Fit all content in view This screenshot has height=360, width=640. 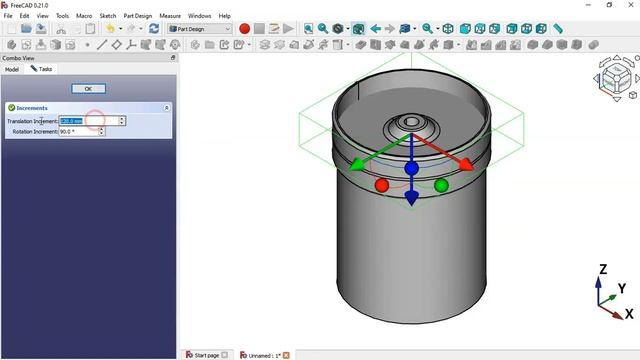click(309, 29)
